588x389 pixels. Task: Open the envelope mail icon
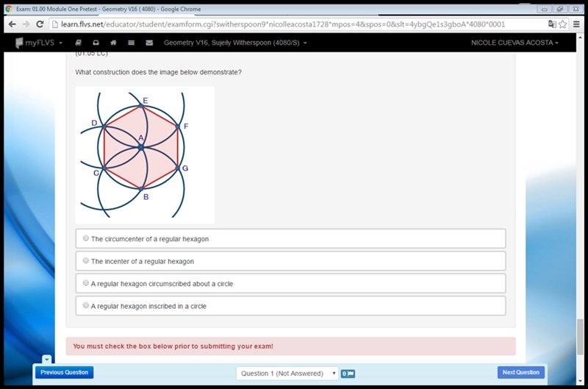[149, 43]
